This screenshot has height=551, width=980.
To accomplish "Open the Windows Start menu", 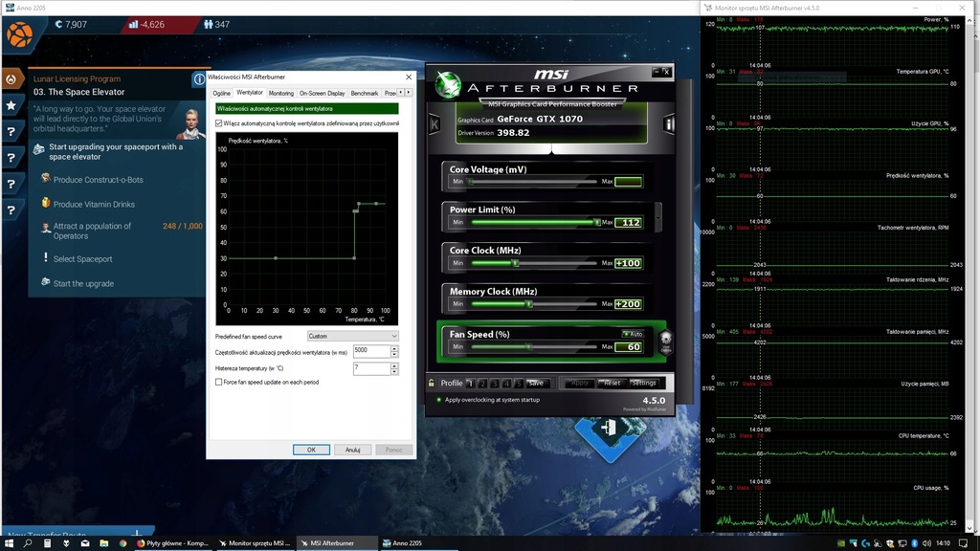I will pos(10,543).
